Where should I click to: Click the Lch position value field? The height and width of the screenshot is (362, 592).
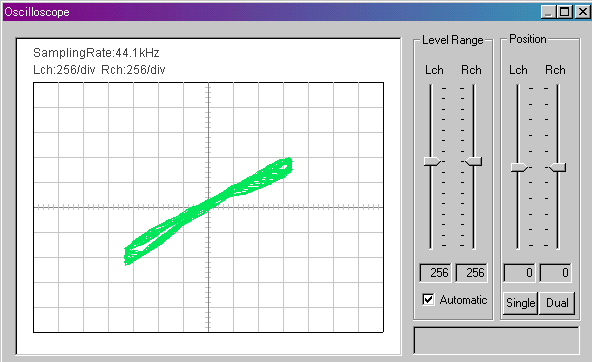[x=519, y=273]
